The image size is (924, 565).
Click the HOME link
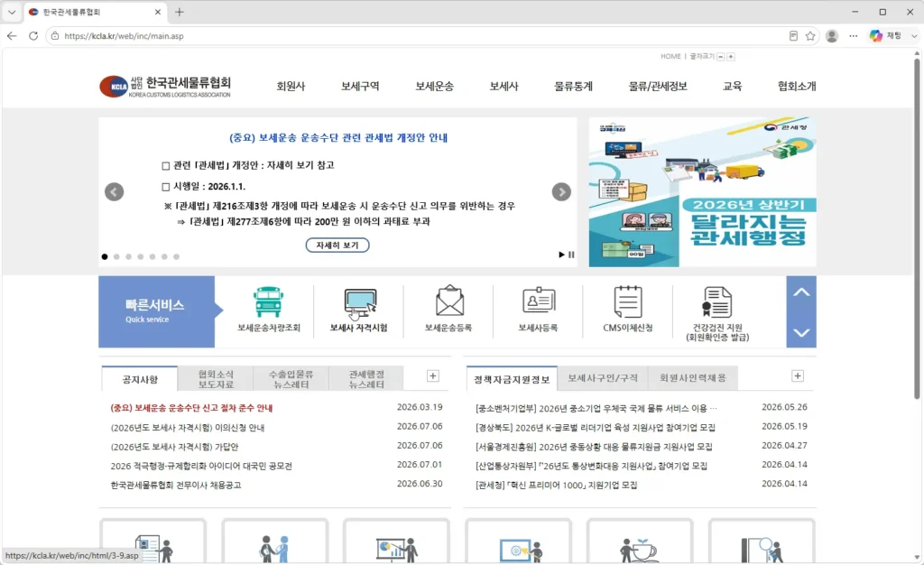(x=670, y=57)
